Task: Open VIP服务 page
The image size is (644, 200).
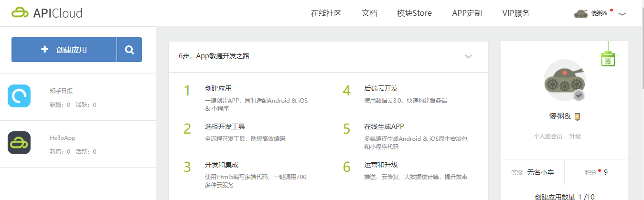Action: [x=516, y=13]
